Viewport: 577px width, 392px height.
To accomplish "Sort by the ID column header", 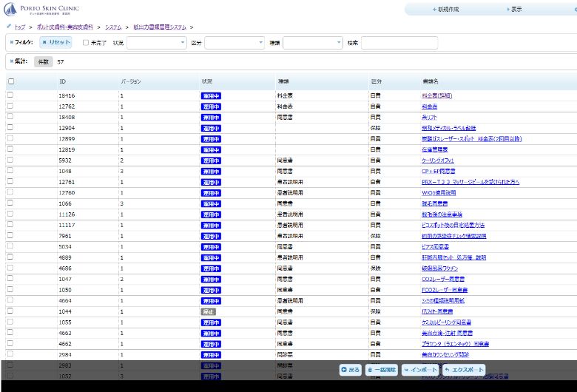I will coord(63,81).
